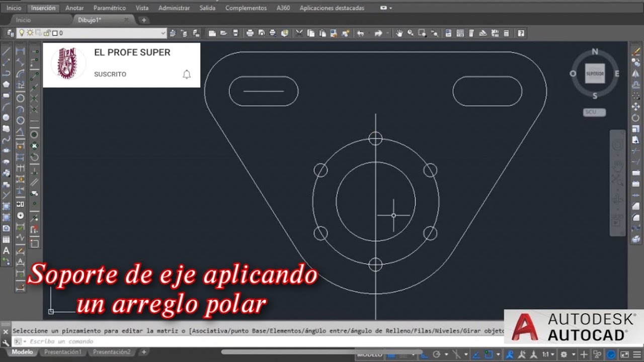Image resolution: width=644 pixels, height=362 pixels.
Task: Click the Help question mark icon
Action: tap(521, 33)
